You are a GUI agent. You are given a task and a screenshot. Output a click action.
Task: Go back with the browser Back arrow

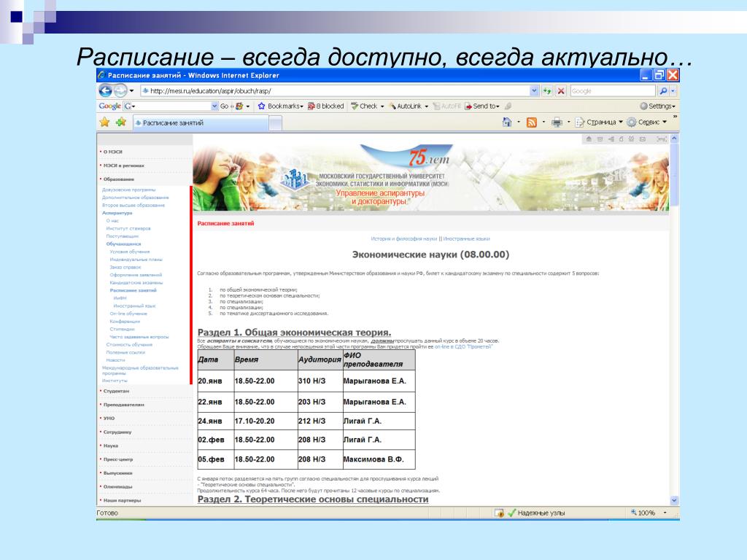tap(105, 90)
